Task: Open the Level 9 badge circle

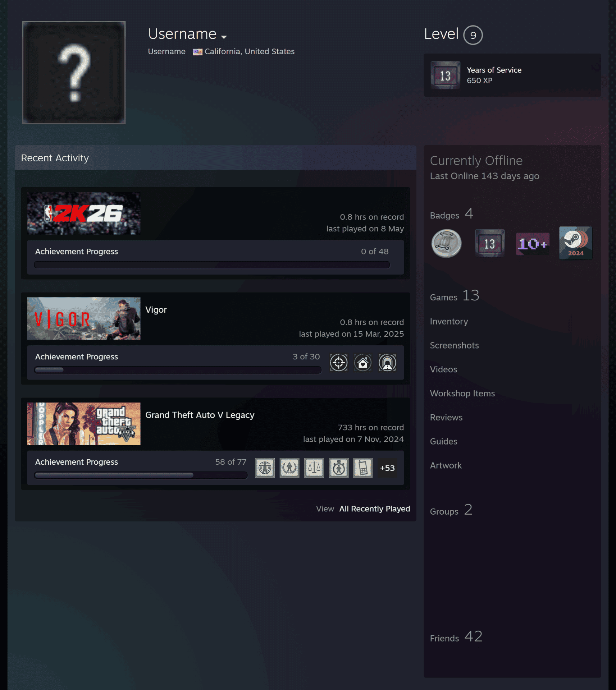Action: tap(473, 35)
